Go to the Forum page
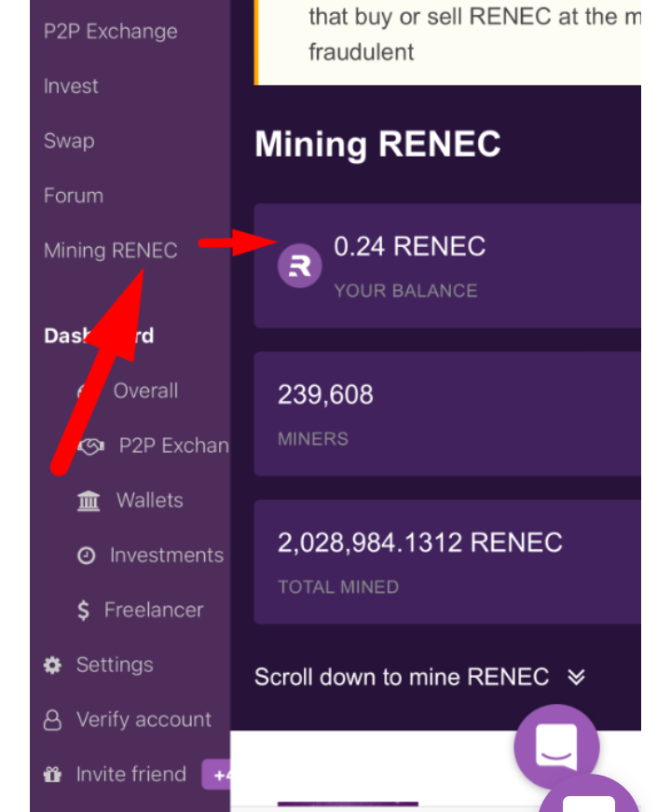The image size is (671, 812). (74, 197)
